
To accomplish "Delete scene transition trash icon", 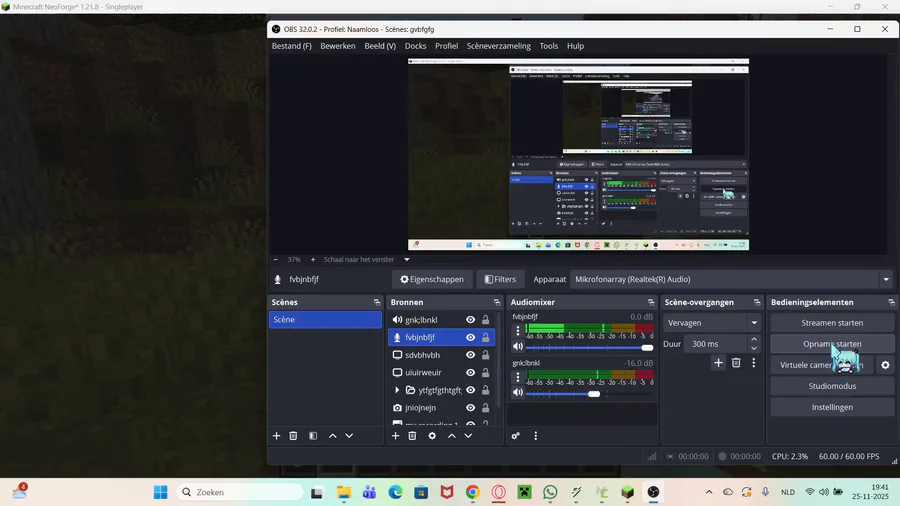I will pyautogui.click(x=736, y=363).
